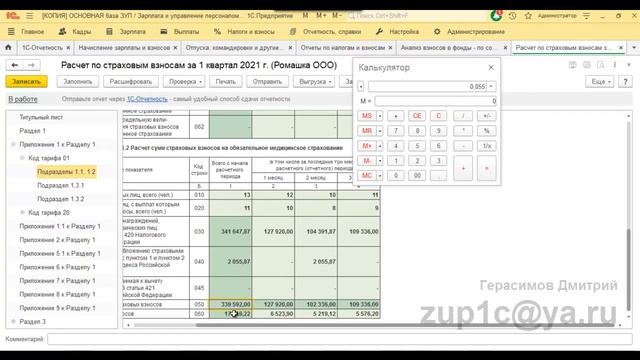640x360 pixels.
Task: Open the dropdown next to MS button
Action: point(380,116)
